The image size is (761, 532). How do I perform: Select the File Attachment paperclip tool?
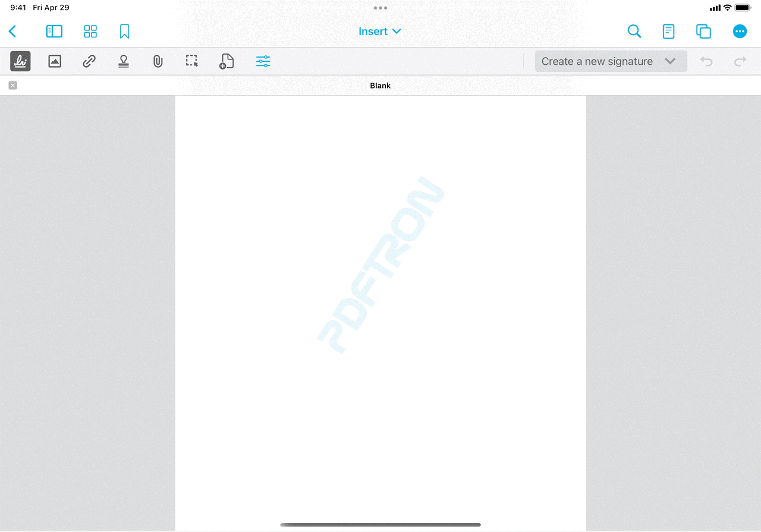158,61
